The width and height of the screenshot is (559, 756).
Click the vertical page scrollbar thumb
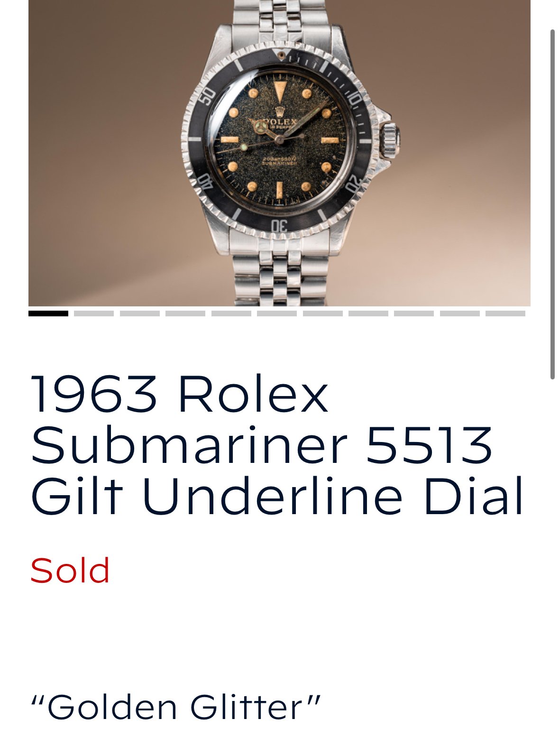point(552,204)
